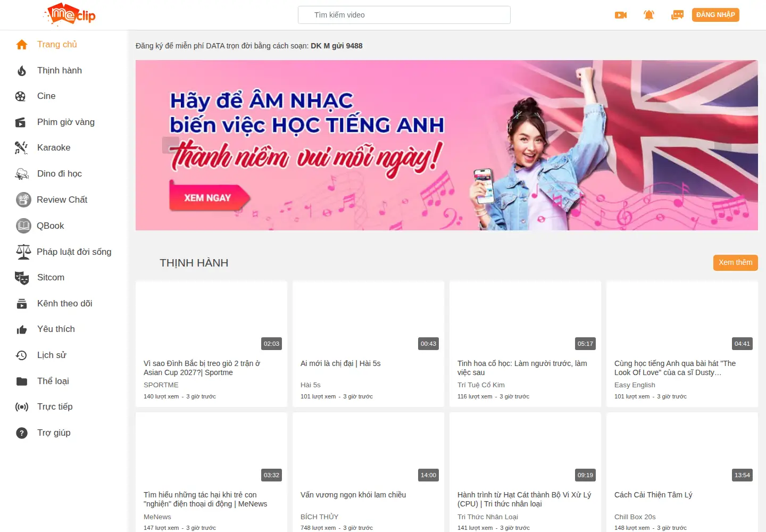Open the notifications bell icon
Screen dimensions: 766x532
(x=649, y=15)
